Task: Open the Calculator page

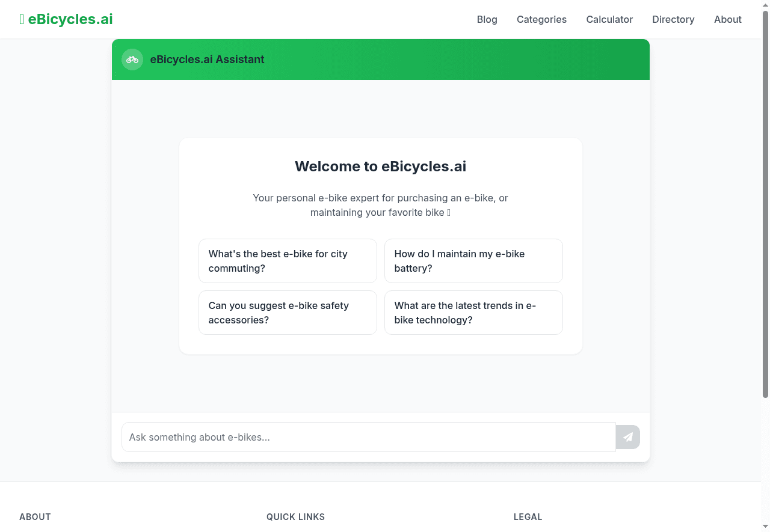Action: [x=609, y=19]
